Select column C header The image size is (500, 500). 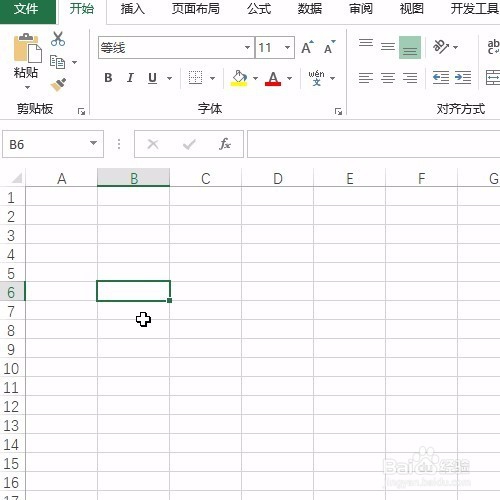(x=205, y=178)
